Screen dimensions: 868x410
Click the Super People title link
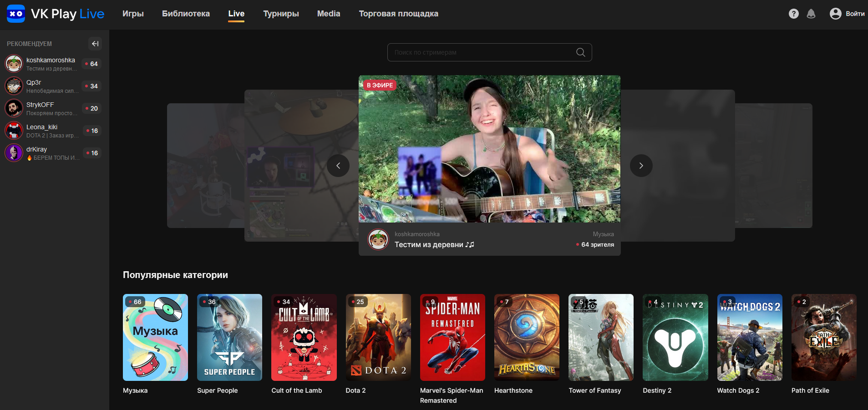(x=218, y=390)
